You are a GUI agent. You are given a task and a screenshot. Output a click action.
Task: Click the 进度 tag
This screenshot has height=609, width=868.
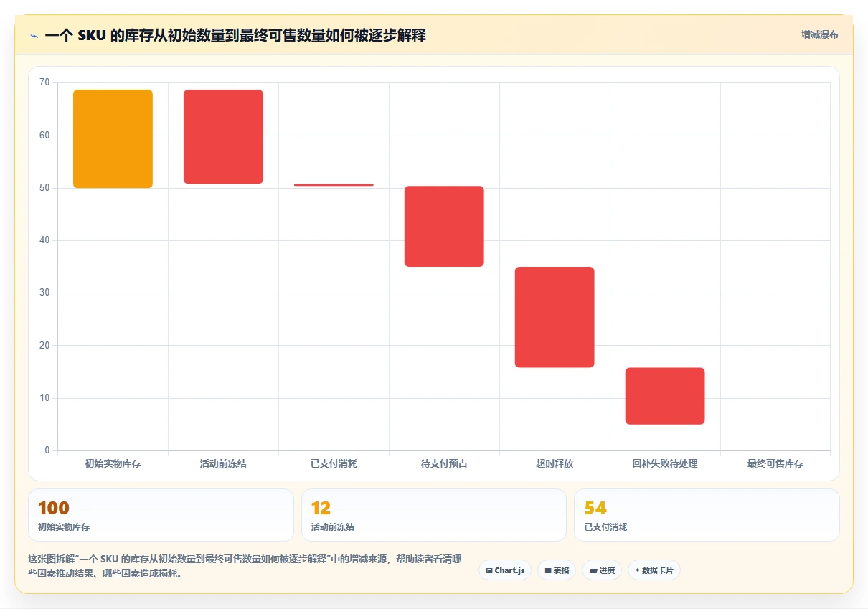pos(602,570)
